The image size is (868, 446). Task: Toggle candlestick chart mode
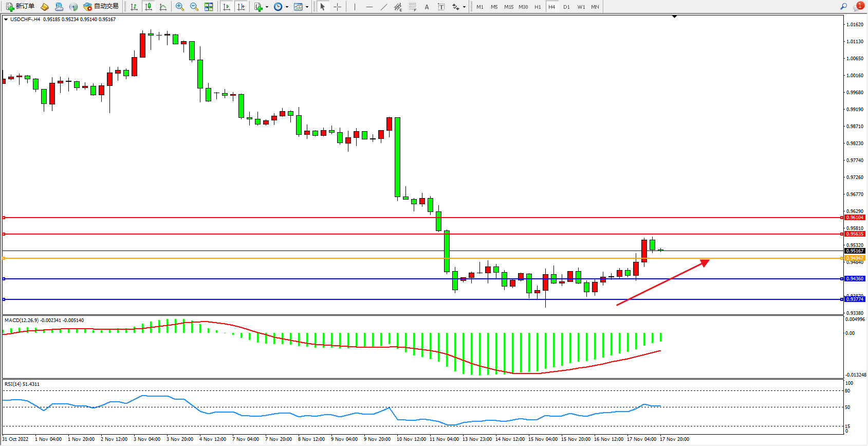click(x=149, y=7)
